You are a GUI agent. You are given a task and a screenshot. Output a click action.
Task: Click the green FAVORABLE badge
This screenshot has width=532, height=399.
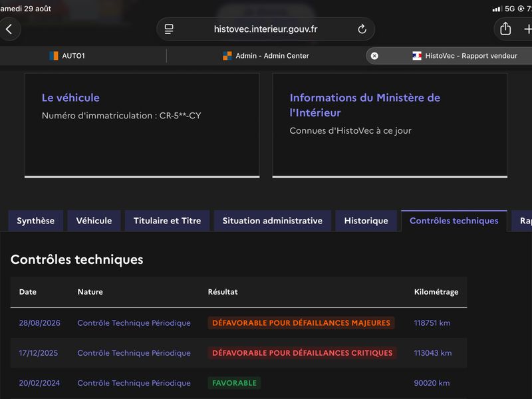click(x=235, y=383)
